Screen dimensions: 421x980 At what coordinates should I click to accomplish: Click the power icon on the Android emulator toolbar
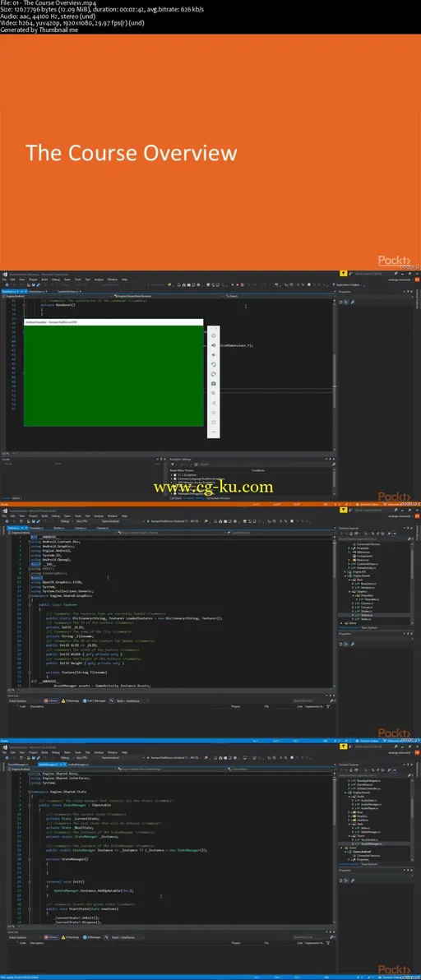tap(214, 335)
